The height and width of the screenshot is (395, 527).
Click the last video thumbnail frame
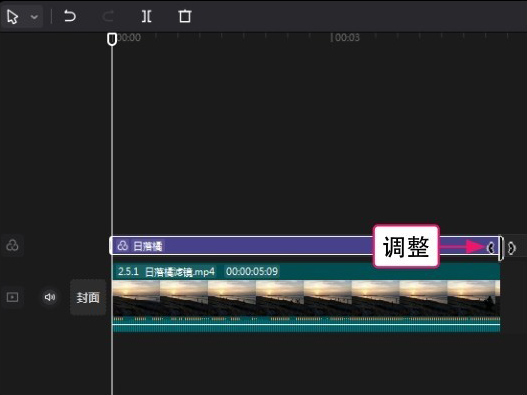(x=474, y=298)
